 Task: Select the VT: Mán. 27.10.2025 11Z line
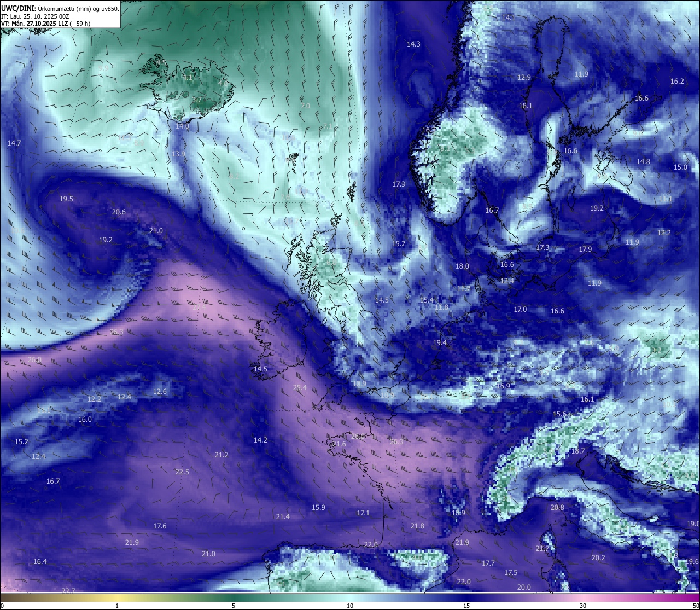click(x=46, y=24)
